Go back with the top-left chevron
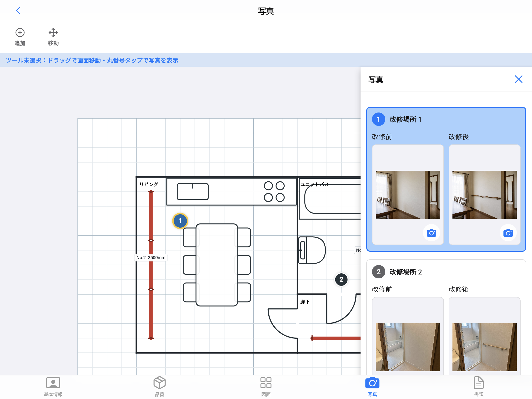 pyautogui.click(x=18, y=10)
